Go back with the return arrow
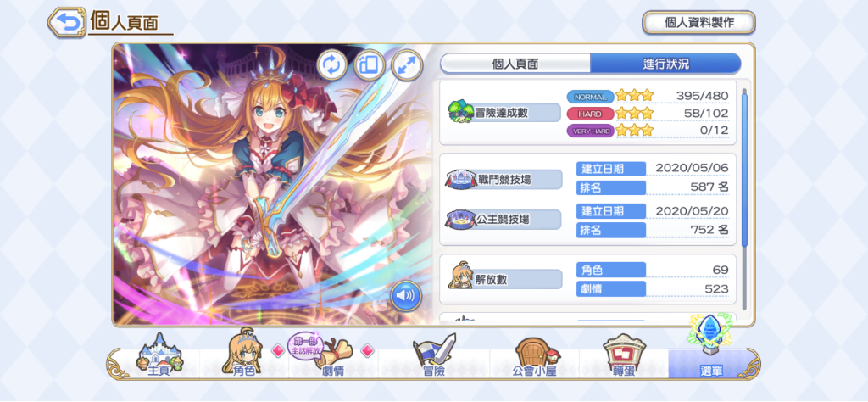Viewport: 868px width, 402px height. pyautogui.click(x=66, y=22)
